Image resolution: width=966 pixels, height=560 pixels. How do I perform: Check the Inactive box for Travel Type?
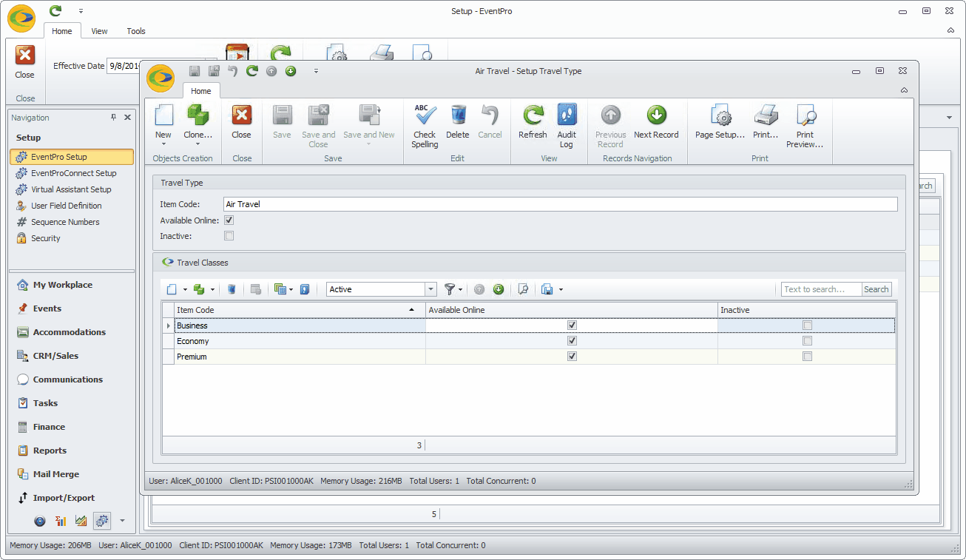tap(229, 236)
